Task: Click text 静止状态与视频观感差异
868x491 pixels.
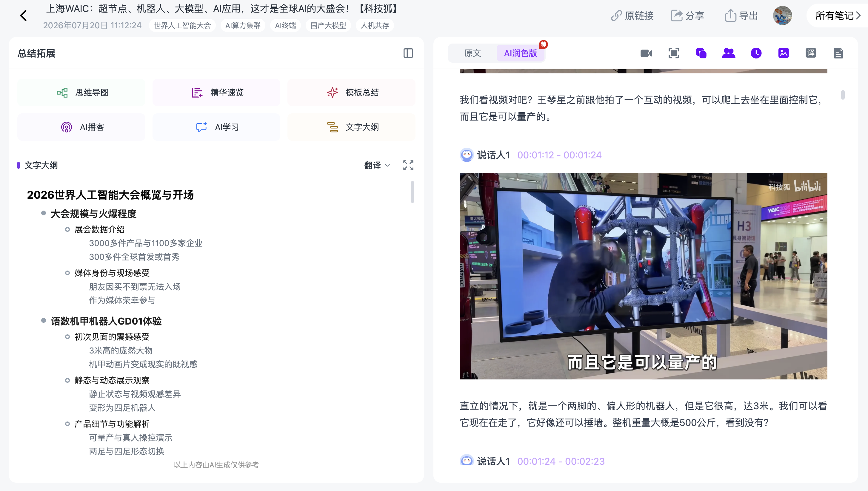Action: [135, 394]
